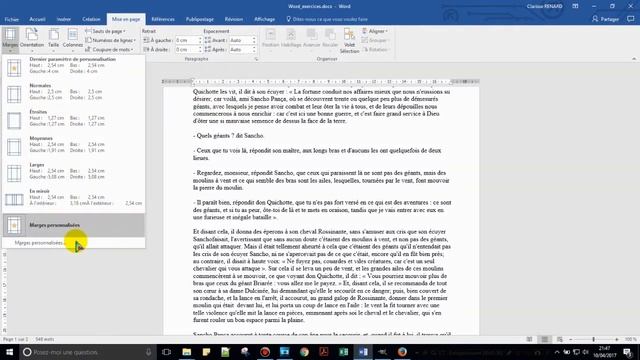Expand Coupure de mots dropdown

tap(109, 49)
